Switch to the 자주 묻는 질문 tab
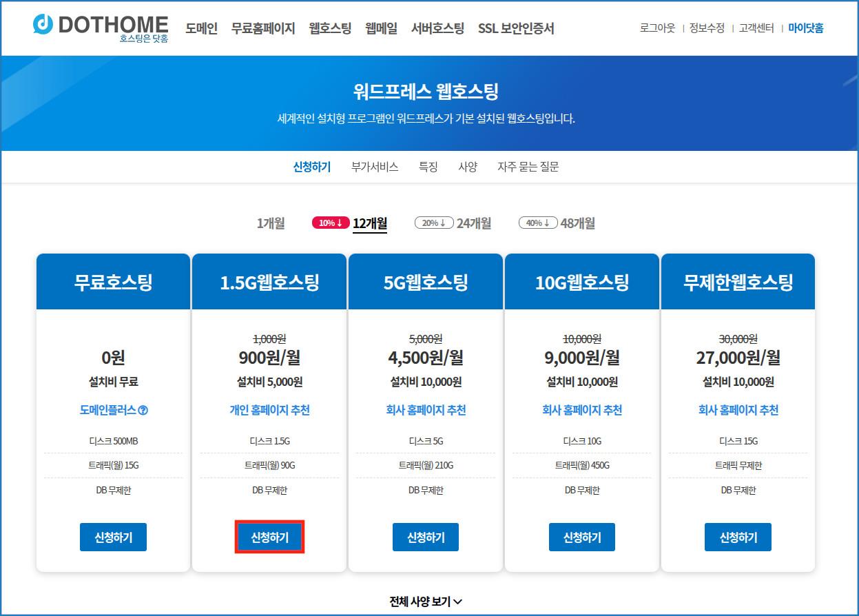The height and width of the screenshot is (616, 859). pyautogui.click(x=528, y=167)
